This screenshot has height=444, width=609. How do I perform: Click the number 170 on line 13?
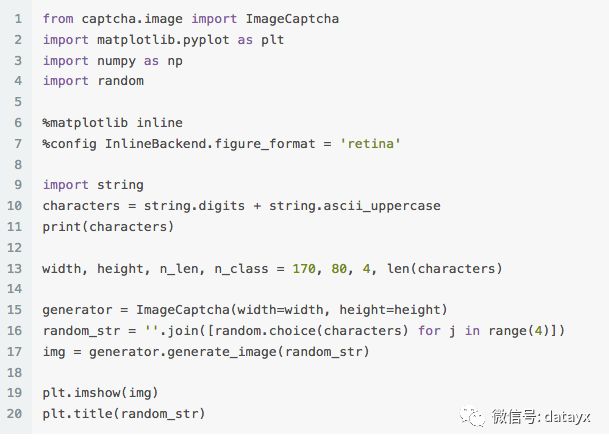click(304, 268)
